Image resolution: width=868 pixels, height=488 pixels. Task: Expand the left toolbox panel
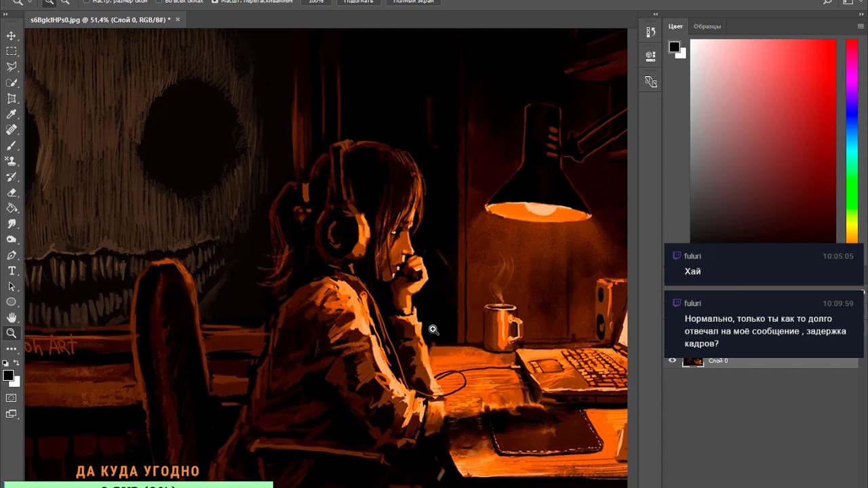7,14
